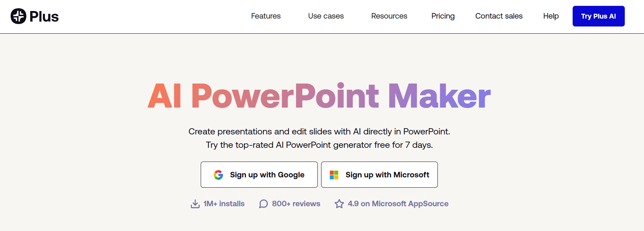This screenshot has height=231, width=644.
Task: Open the Features menu
Action: [x=266, y=16]
